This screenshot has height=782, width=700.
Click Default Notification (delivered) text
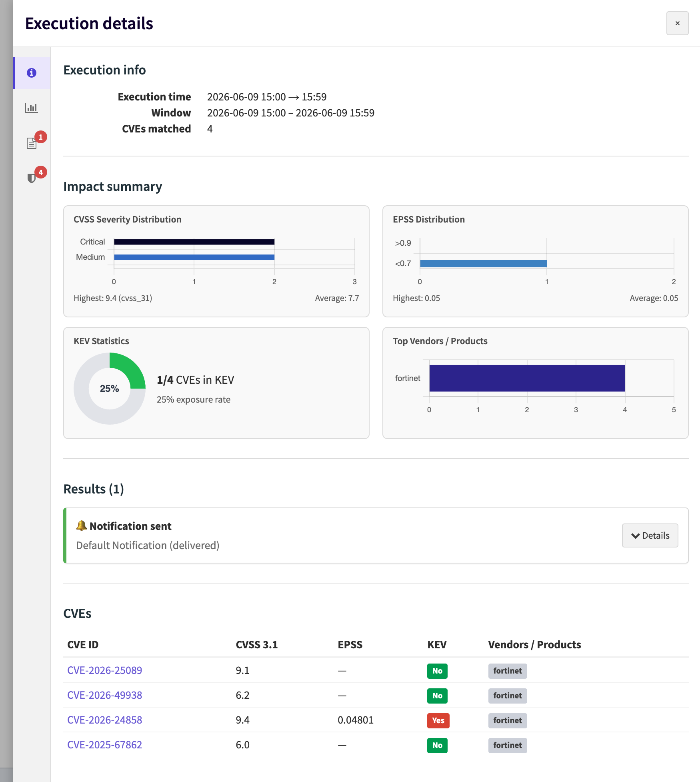pyautogui.click(x=148, y=545)
